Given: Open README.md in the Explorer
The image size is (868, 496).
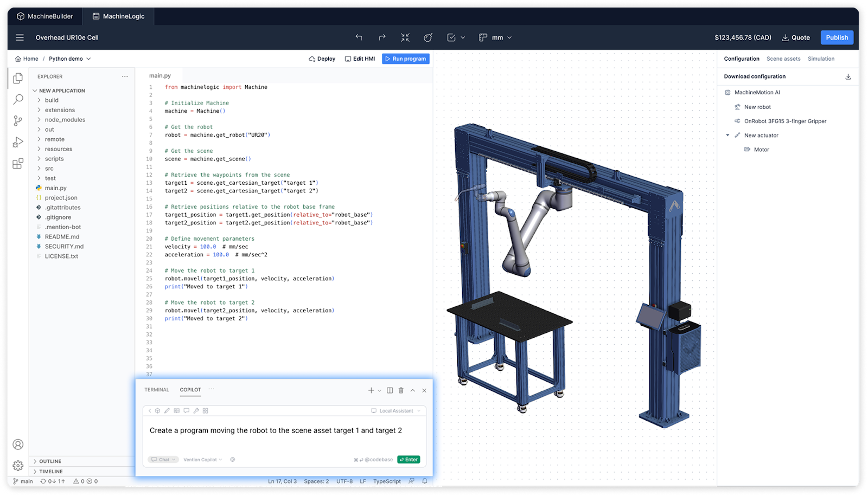Looking at the screenshot, I should point(62,237).
